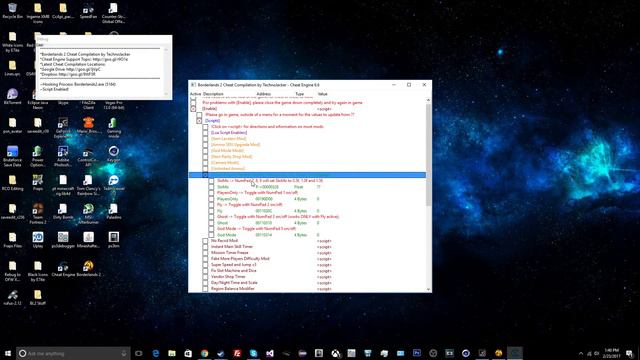Select the Region Balance Modifier row

coord(307,289)
